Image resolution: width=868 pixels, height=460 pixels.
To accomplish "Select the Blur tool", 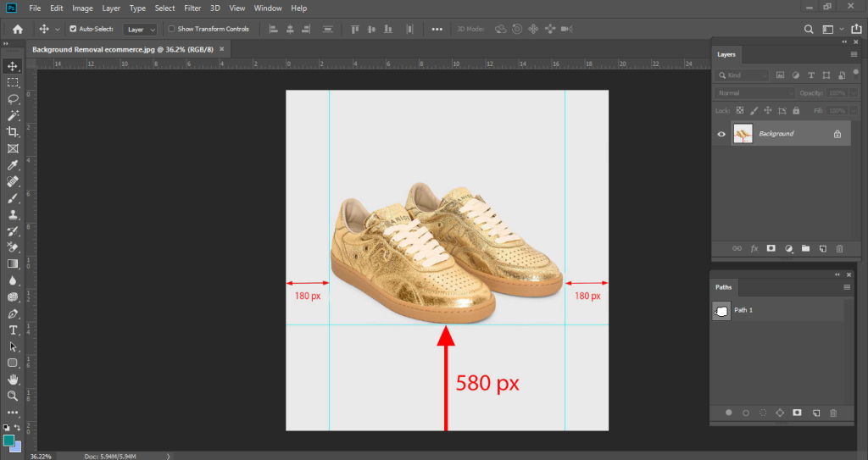I will [13, 280].
